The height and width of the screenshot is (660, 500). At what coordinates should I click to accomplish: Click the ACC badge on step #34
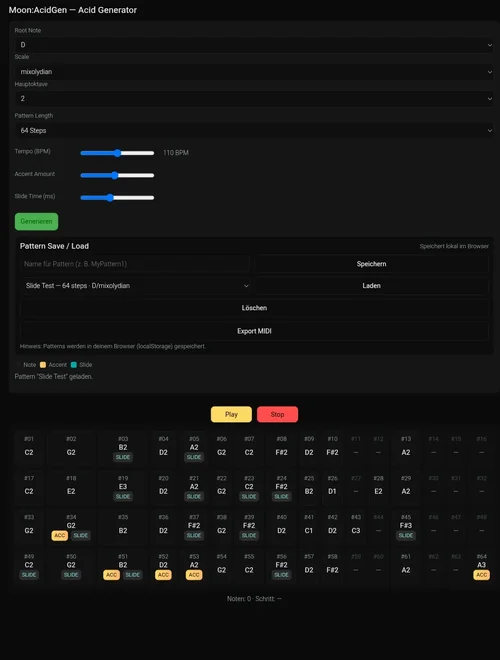60,536
